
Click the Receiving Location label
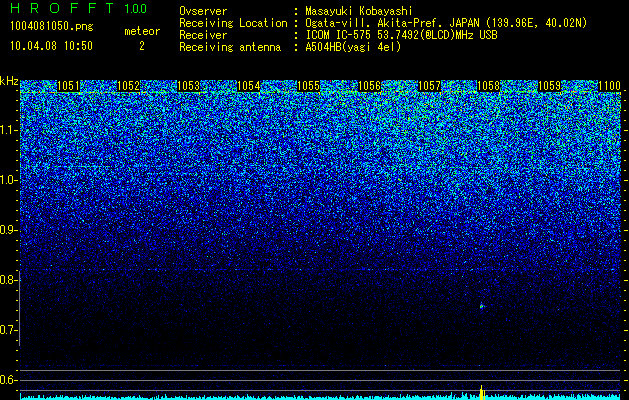coord(233,23)
